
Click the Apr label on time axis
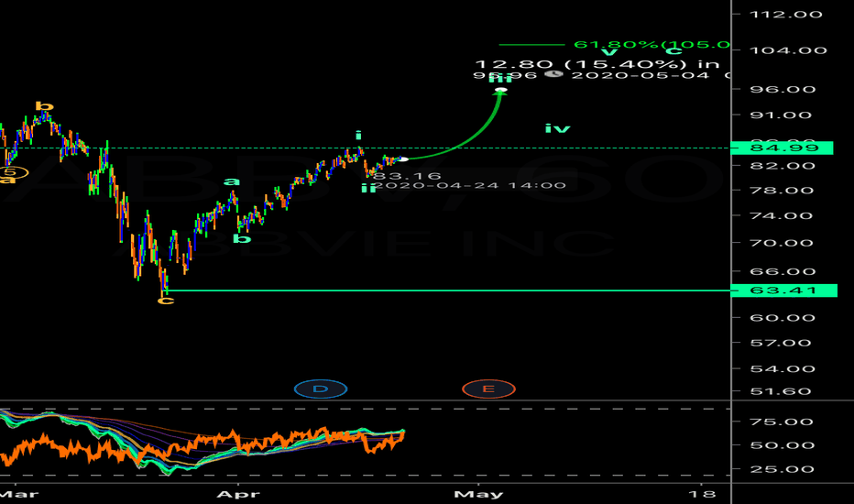238,494
